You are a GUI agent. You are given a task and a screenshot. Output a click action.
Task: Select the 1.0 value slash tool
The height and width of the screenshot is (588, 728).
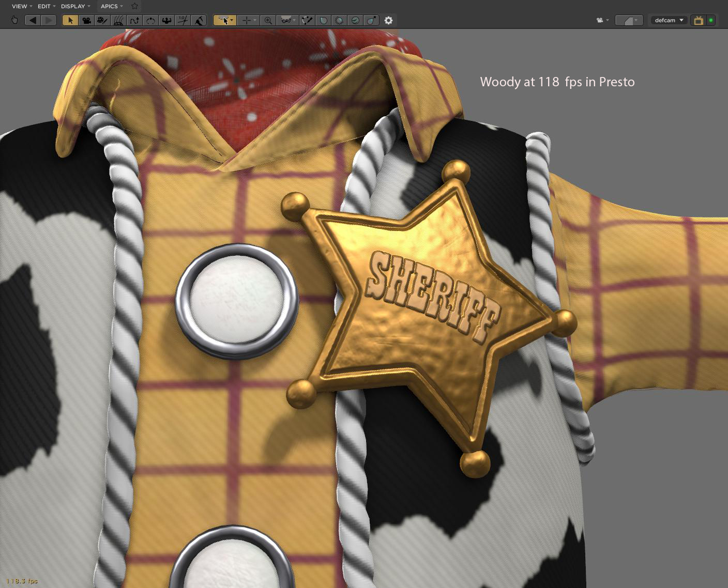coord(183,20)
